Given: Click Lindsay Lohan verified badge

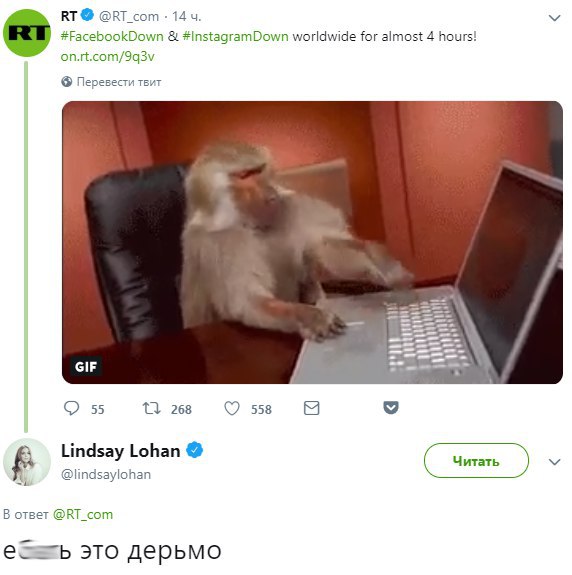Looking at the screenshot, I should click(x=195, y=450).
